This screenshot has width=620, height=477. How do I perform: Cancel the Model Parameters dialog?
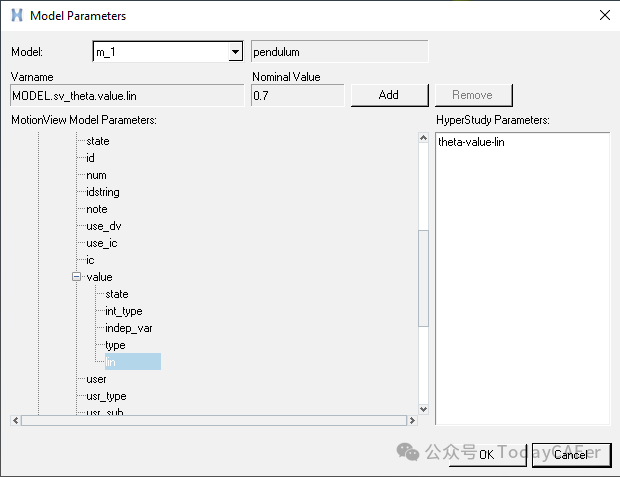click(x=571, y=454)
